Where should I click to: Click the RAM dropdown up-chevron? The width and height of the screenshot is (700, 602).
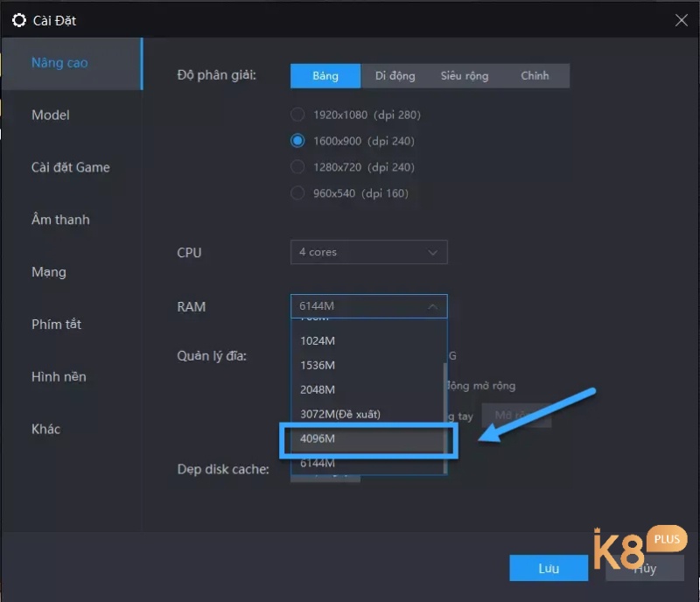[432, 307]
